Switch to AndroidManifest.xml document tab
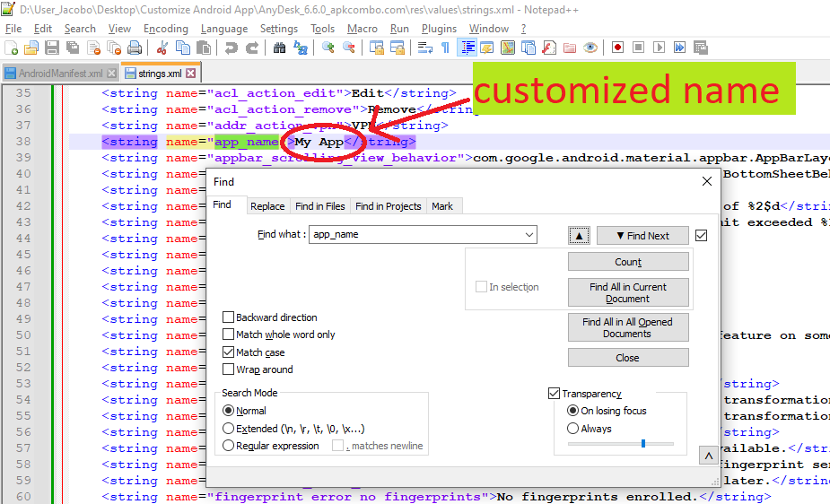The image size is (830, 504). click(60, 74)
